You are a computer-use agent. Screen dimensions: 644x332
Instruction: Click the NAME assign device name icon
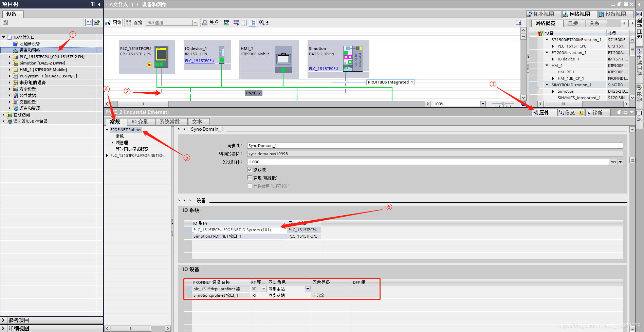pyautogui.click(x=226, y=23)
